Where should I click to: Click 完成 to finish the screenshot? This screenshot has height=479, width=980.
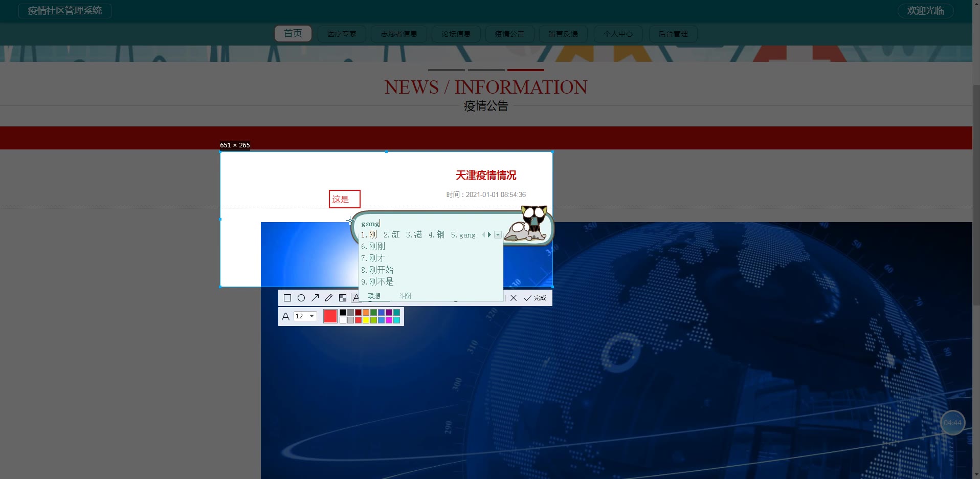pyautogui.click(x=536, y=298)
